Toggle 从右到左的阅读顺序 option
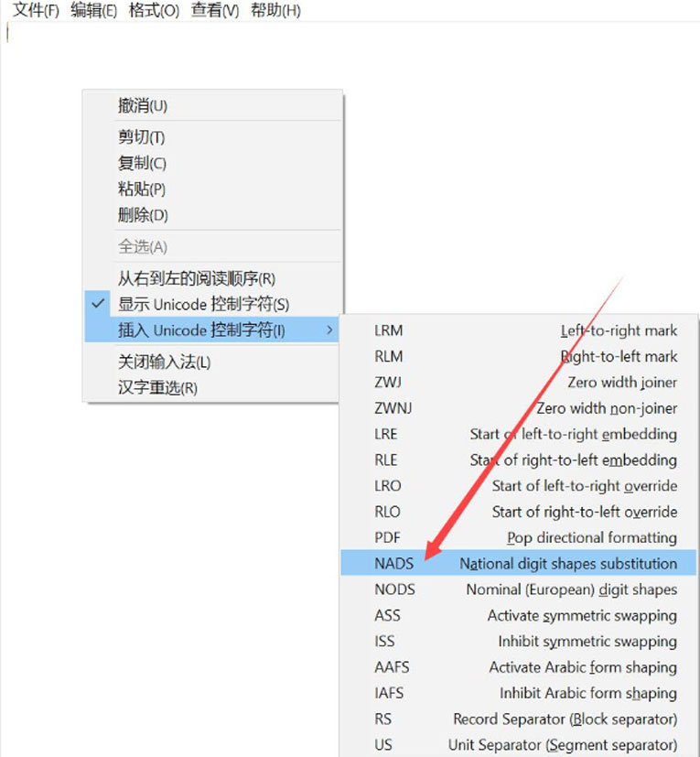This screenshot has width=700, height=757. coord(196,278)
